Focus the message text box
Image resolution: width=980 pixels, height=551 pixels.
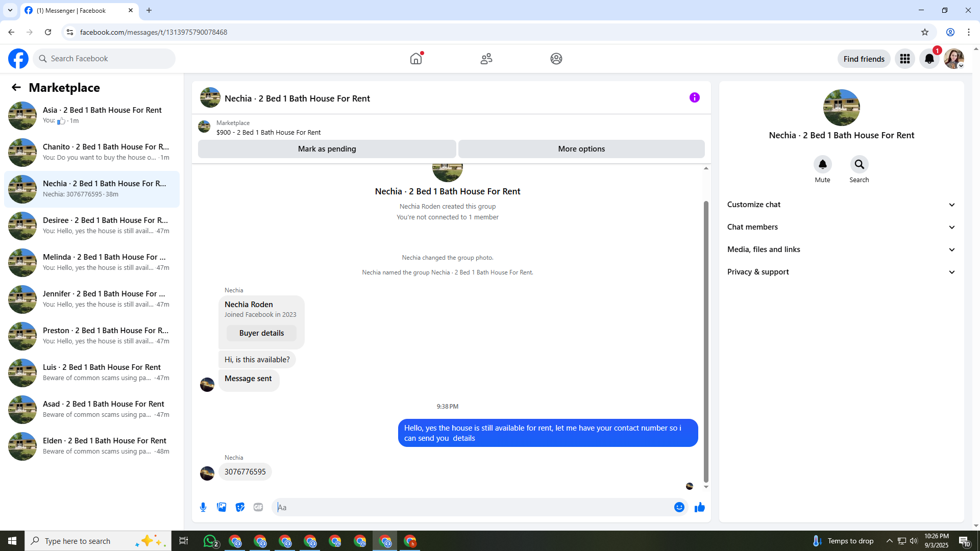[x=474, y=507]
